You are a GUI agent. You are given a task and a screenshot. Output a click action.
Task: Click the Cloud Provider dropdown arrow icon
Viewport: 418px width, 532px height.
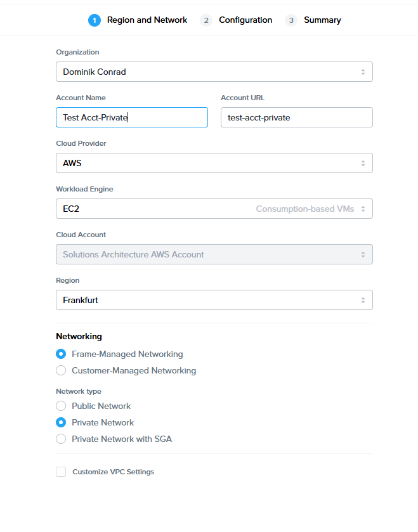pyautogui.click(x=363, y=163)
